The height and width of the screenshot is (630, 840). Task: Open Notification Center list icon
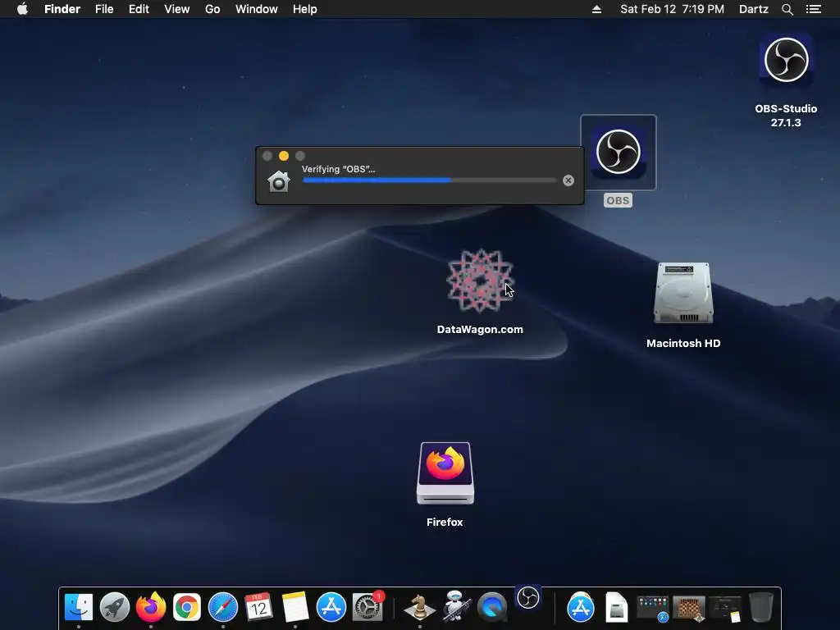point(814,9)
